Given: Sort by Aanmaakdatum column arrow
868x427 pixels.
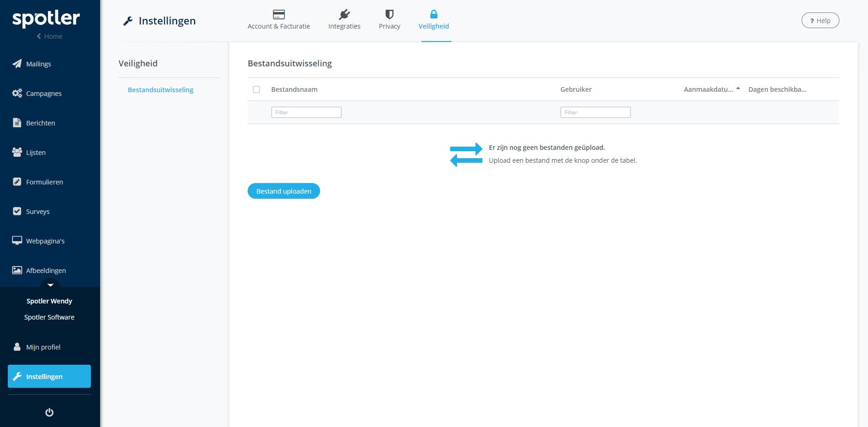Looking at the screenshot, I should tap(738, 89).
